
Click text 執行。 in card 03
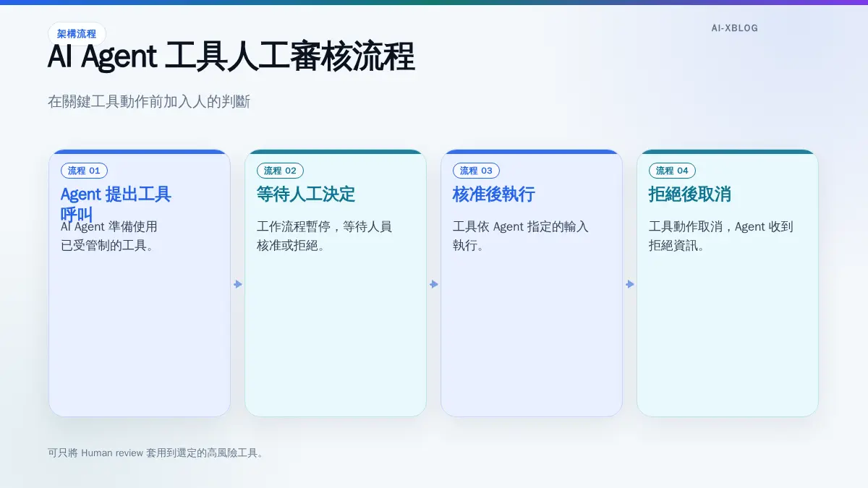pyautogui.click(x=470, y=245)
